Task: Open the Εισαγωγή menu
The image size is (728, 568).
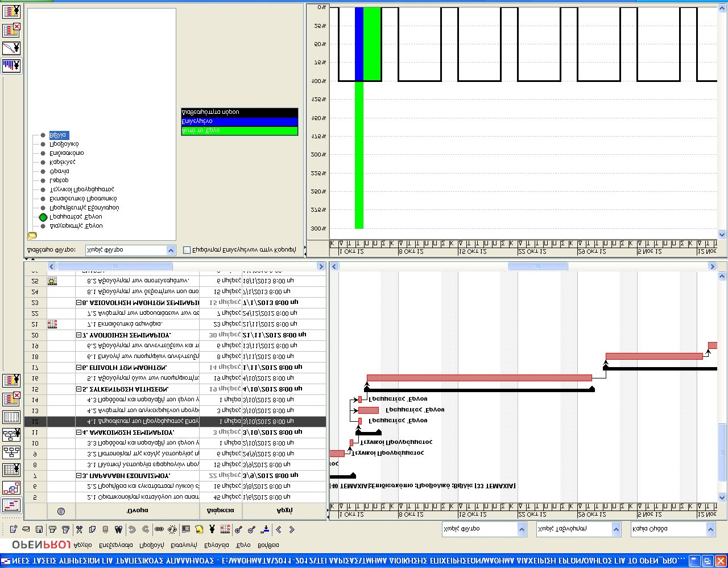Action: (x=184, y=545)
